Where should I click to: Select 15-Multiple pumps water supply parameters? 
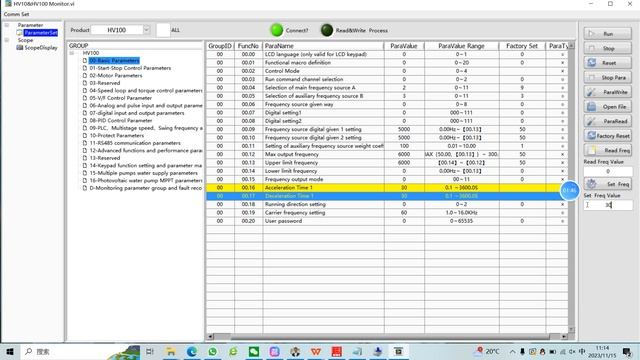[143, 173]
